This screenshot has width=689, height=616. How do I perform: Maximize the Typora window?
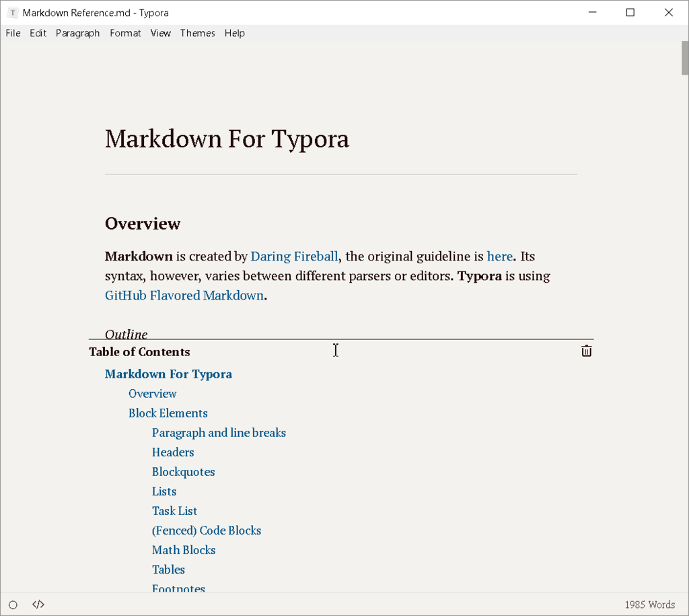point(630,12)
